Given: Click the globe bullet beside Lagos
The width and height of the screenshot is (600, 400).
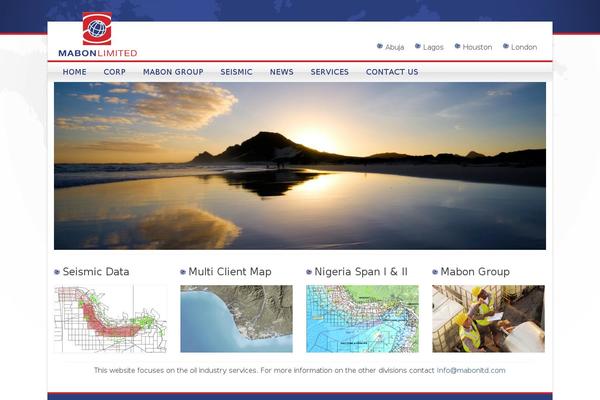Looking at the screenshot, I should [418, 46].
